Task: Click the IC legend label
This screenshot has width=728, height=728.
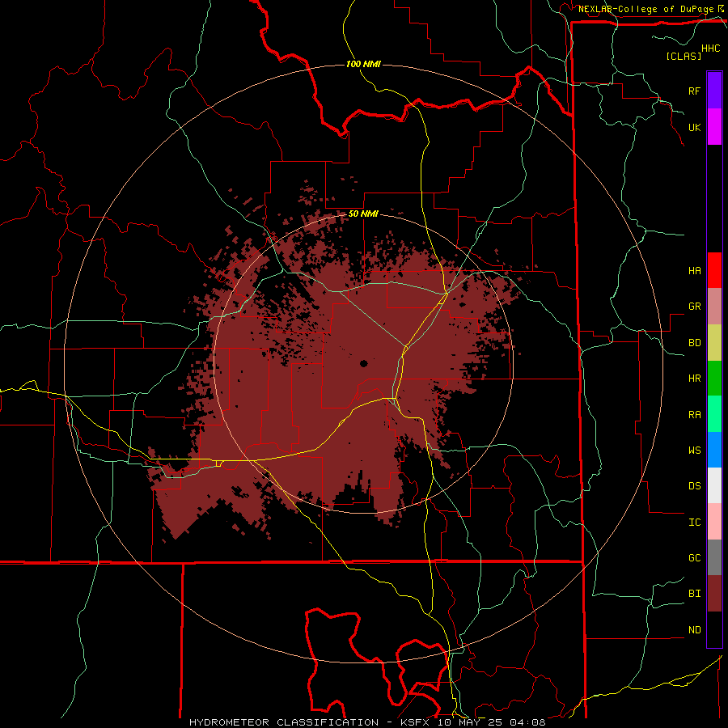Action: pyautogui.click(x=694, y=523)
